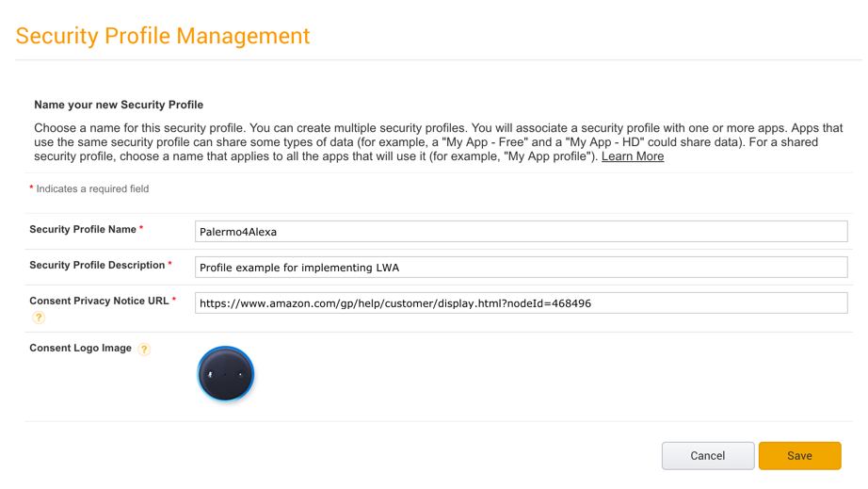This screenshot has width=868, height=489.
Task: Click the Cancel button
Action: [708, 456]
